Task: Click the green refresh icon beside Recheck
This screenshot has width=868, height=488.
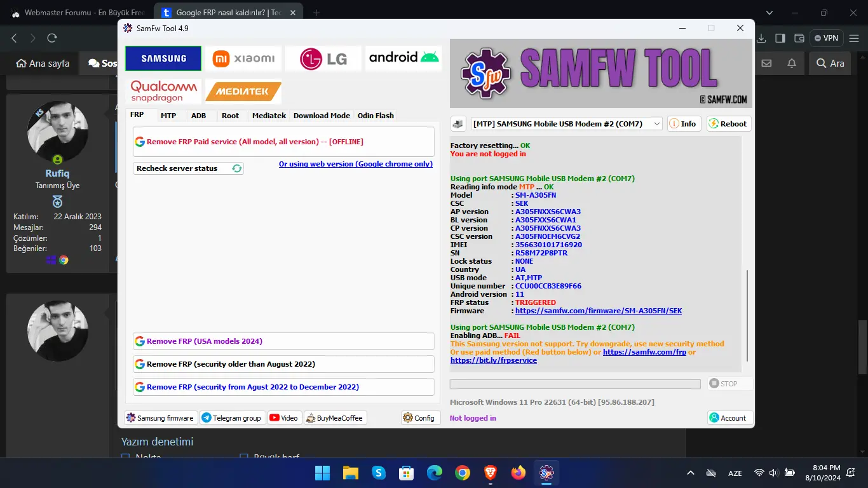Action: (237, 168)
